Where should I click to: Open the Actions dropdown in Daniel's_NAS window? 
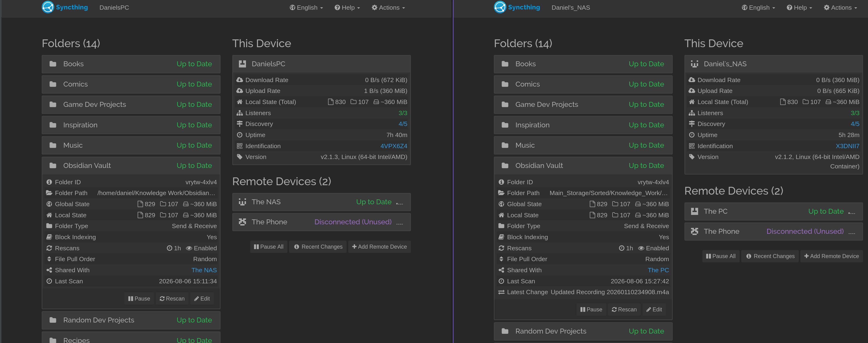pos(841,7)
